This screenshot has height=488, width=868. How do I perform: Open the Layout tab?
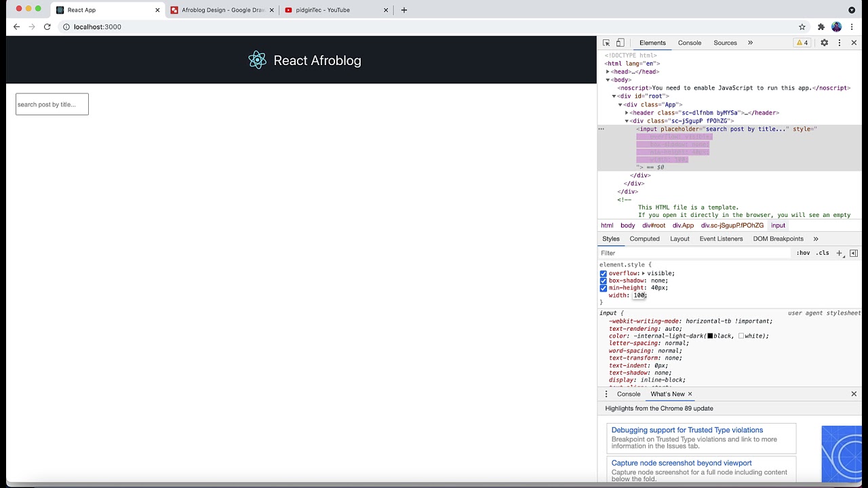[679, 239]
